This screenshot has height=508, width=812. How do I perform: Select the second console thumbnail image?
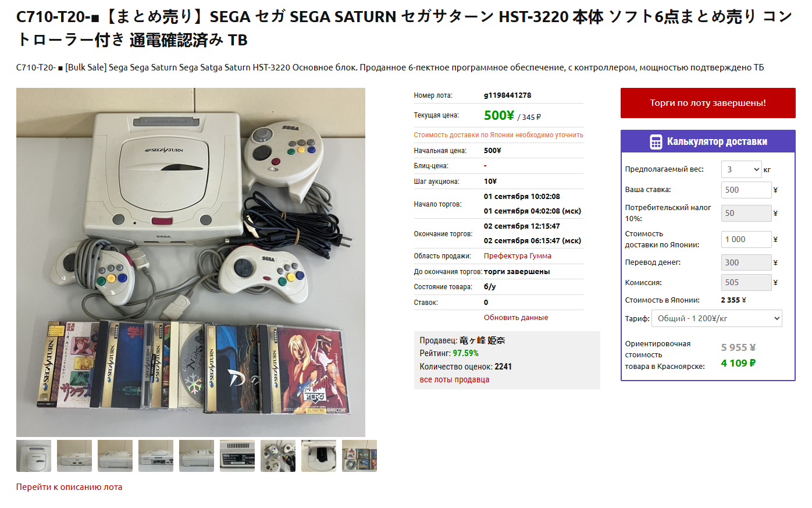pyautogui.click(x=74, y=456)
